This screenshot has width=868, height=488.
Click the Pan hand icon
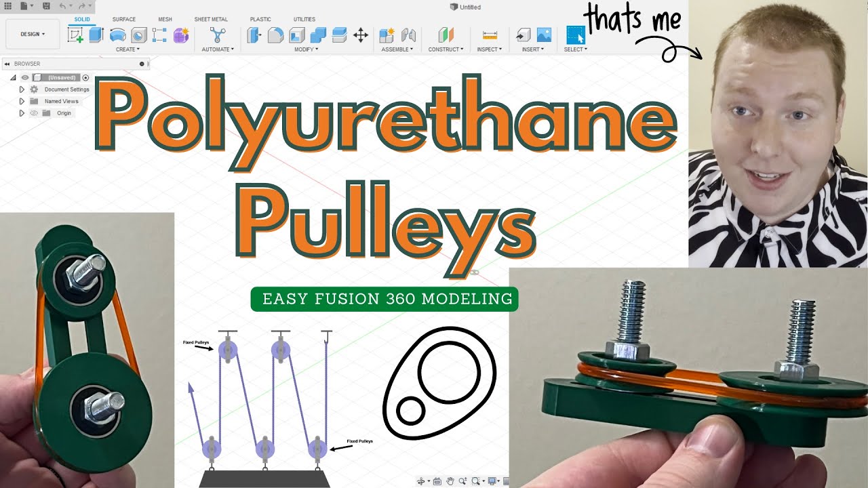tap(450, 481)
